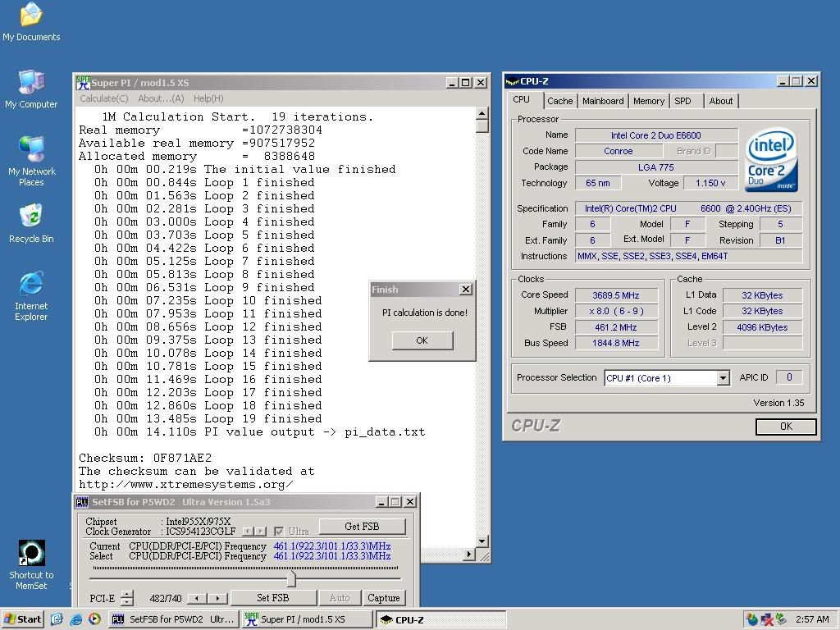Open the My Documents desktop icon

tap(31, 16)
